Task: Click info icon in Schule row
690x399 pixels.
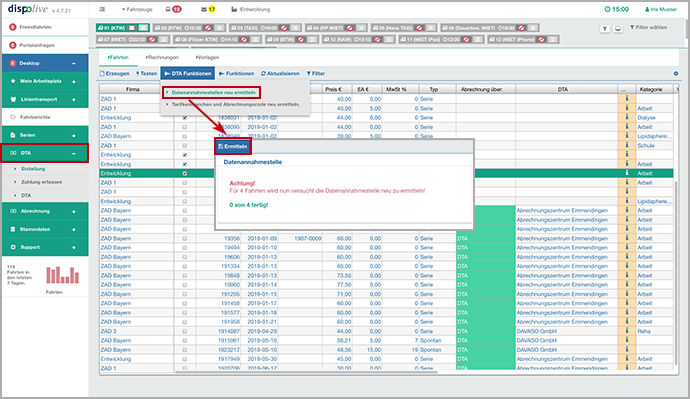Action: point(627,145)
